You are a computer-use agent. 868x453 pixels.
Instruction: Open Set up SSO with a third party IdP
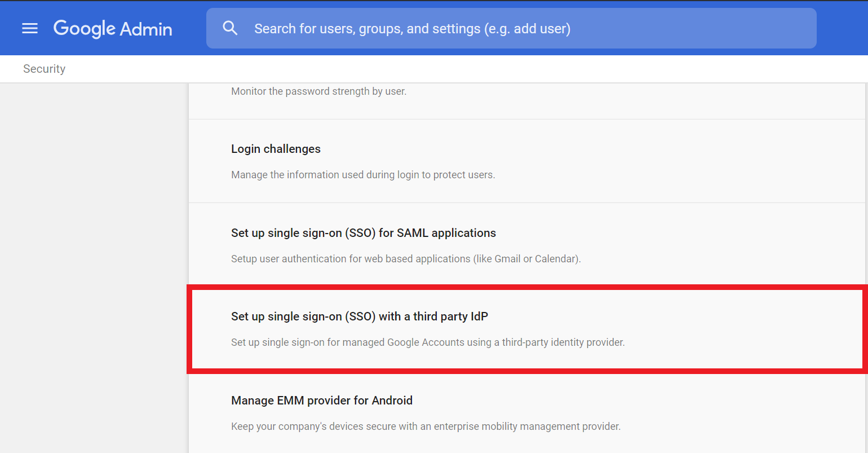(360, 316)
